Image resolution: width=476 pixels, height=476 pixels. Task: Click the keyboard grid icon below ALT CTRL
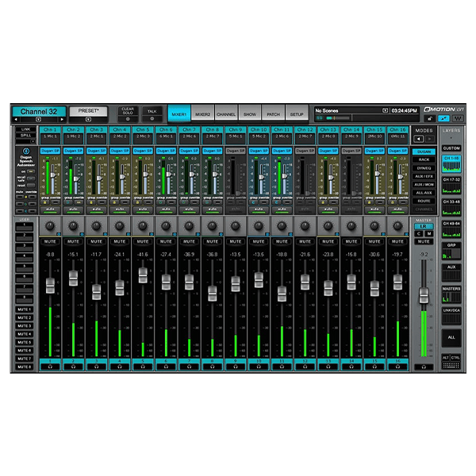451,365
